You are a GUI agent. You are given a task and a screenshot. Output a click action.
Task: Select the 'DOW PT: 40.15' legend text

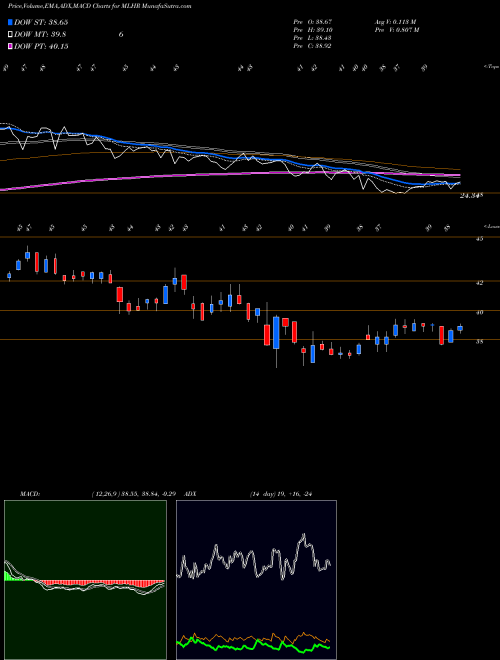[41, 47]
